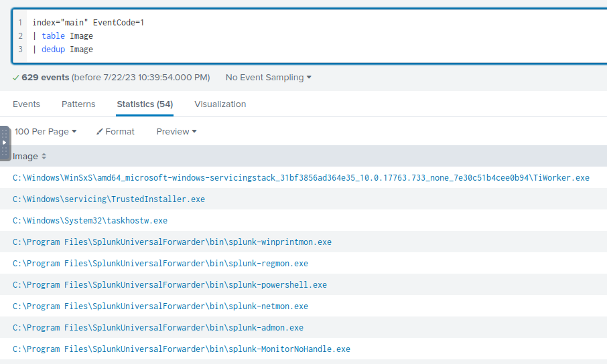Select the splunk-netmon.exe path
This screenshot has width=607, height=364.
(x=160, y=306)
